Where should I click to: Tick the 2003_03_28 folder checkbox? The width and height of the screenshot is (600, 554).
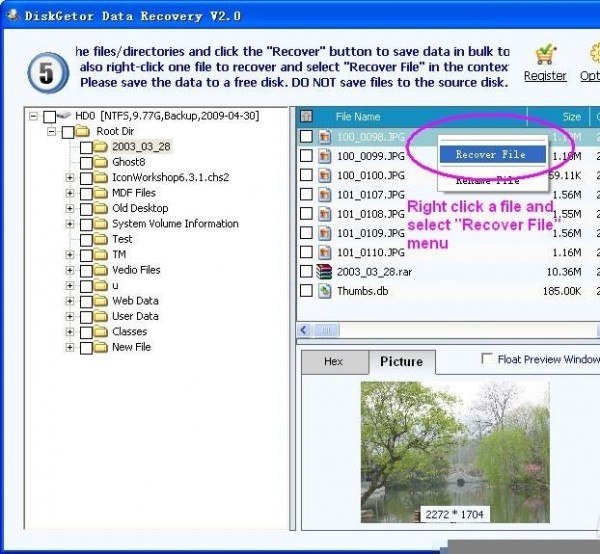click(x=86, y=148)
